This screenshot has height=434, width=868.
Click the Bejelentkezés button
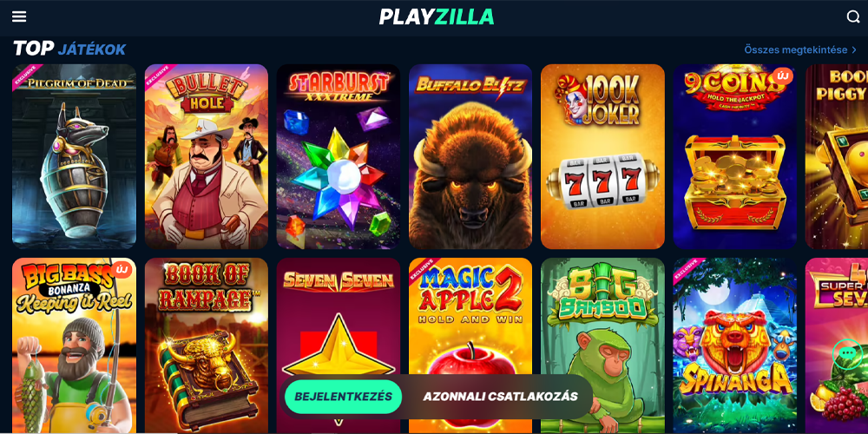click(x=343, y=397)
